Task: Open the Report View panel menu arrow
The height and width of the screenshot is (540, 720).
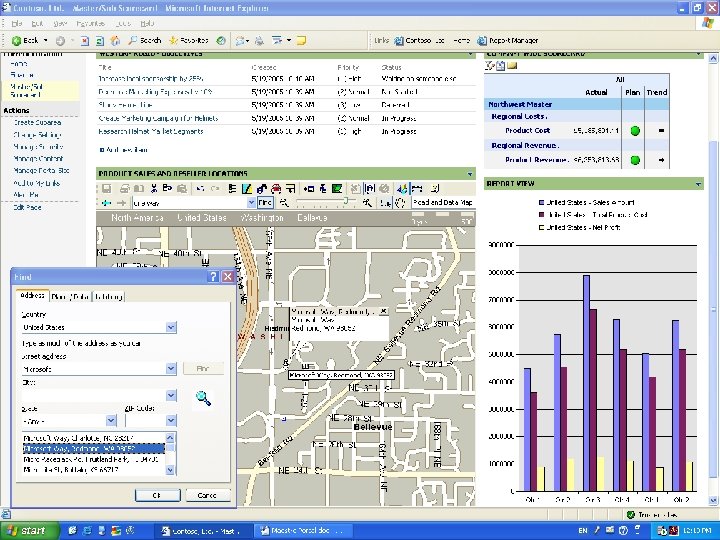Action: click(x=698, y=184)
